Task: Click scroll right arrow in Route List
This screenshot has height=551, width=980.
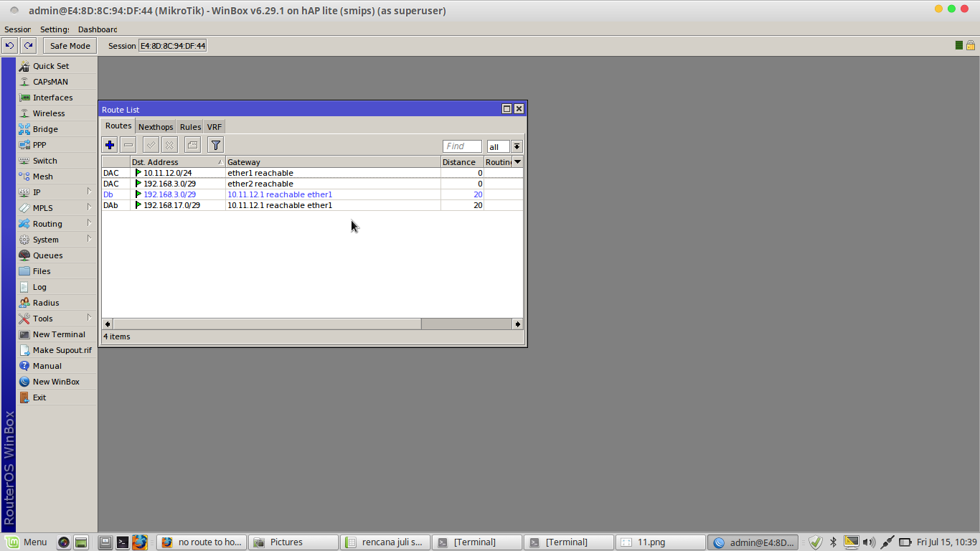Action: coord(517,324)
